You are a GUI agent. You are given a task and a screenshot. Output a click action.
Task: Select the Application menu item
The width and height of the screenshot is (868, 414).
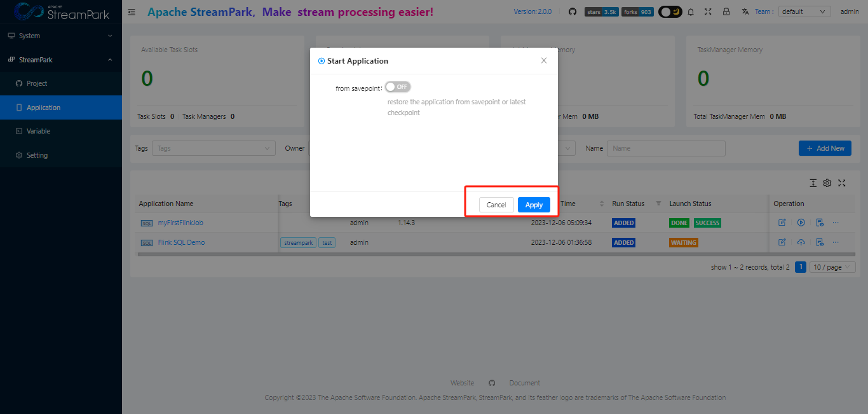(61, 107)
